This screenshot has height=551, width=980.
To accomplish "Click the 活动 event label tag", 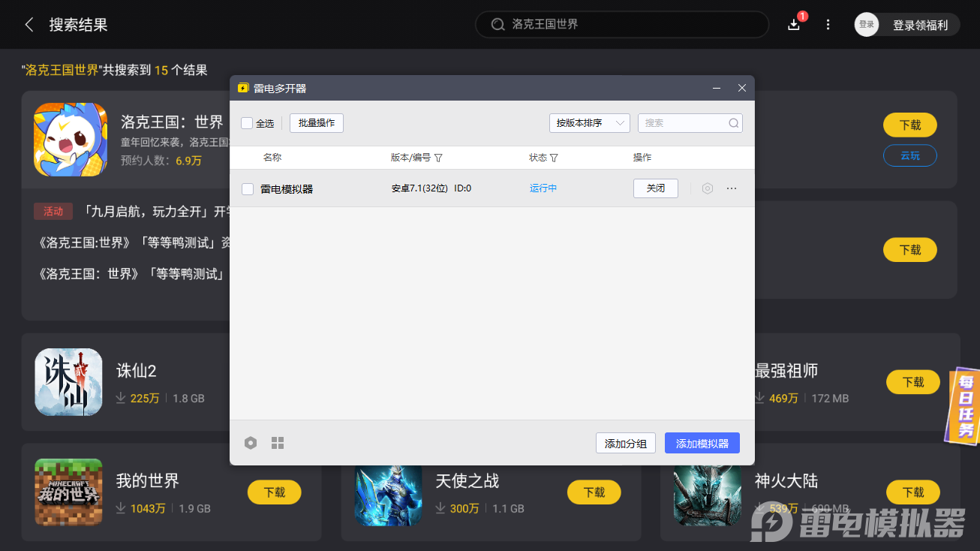I will coord(53,212).
